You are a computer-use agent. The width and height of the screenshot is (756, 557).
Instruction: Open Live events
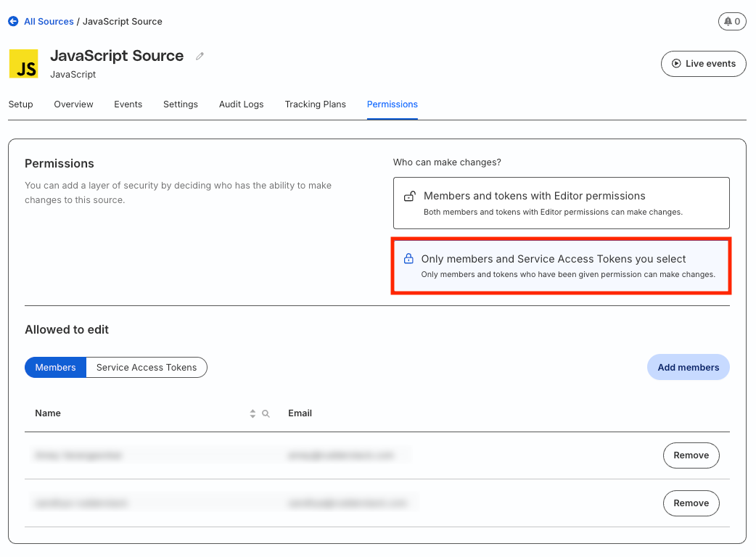tap(704, 64)
